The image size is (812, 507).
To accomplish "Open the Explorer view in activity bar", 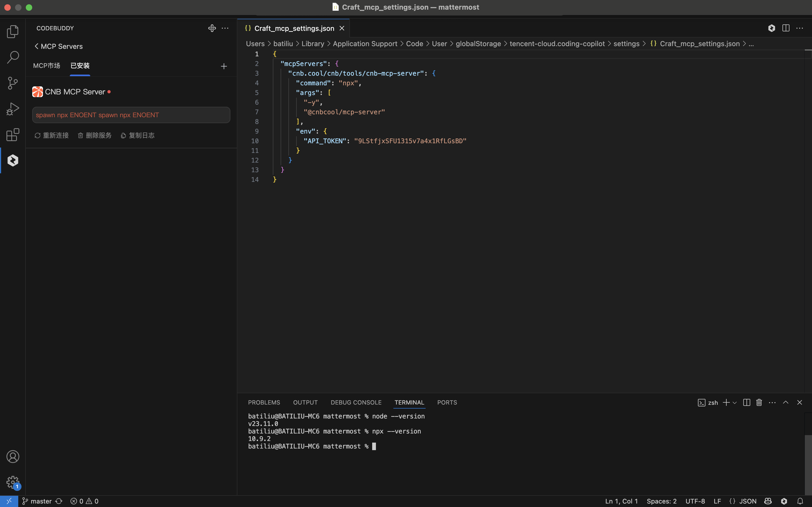I will coord(13,32).
